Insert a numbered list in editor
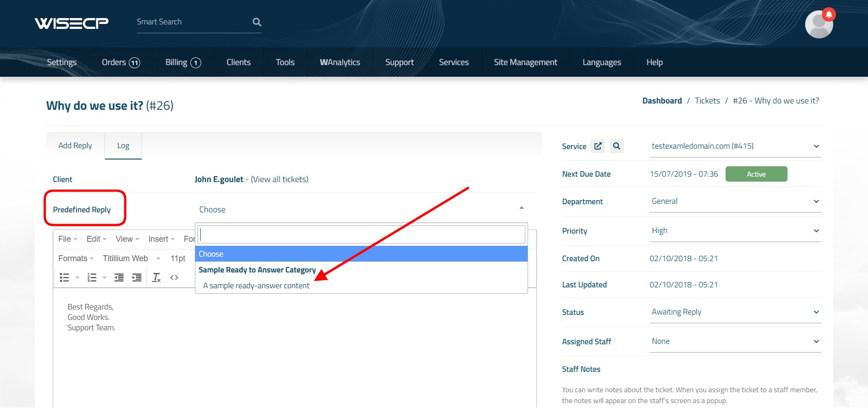This screenshot has height=408, width=868. 92,277
